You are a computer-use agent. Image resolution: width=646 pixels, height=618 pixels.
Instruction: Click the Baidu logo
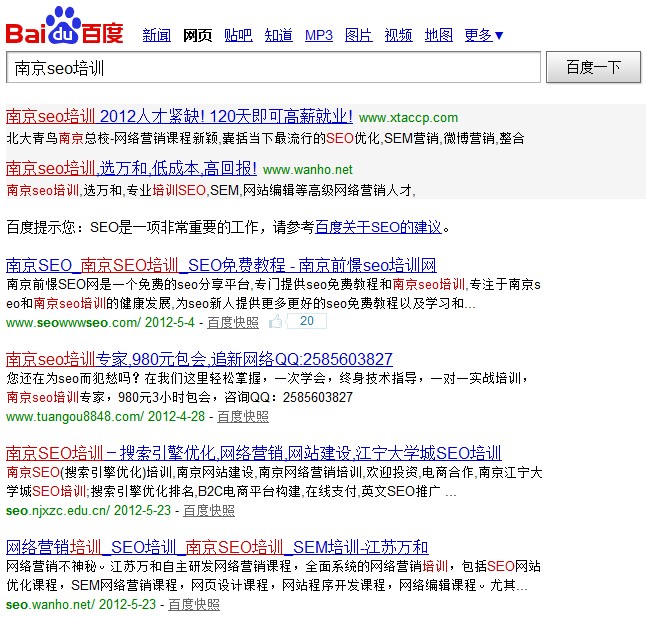pyautogui.click(x=65, y=26)
